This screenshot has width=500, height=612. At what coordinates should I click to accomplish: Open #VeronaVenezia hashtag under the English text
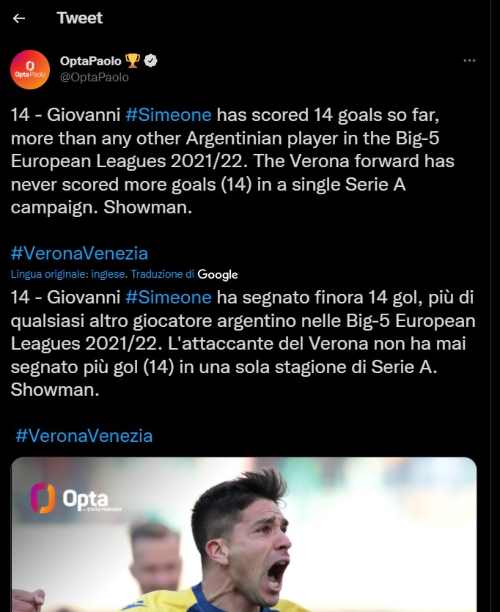click(x=80, y=253)
